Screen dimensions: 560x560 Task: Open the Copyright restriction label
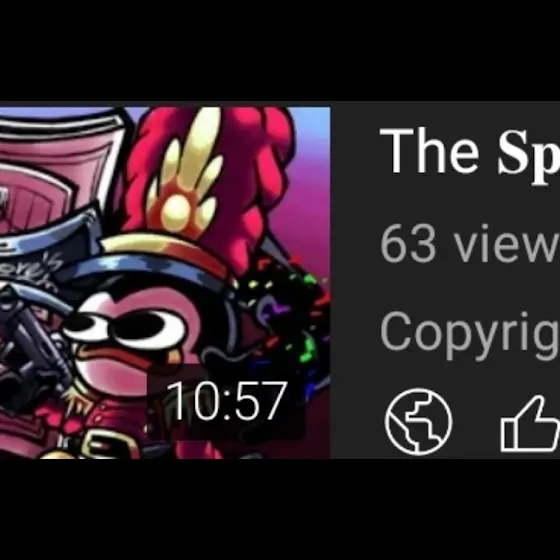[x=469, y=334]
